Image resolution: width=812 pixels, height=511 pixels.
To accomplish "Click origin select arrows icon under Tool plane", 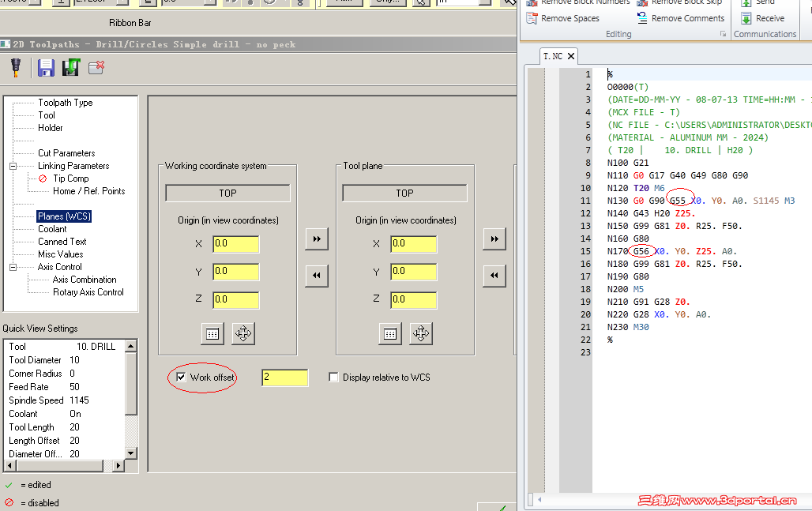I will coord(420,334).
